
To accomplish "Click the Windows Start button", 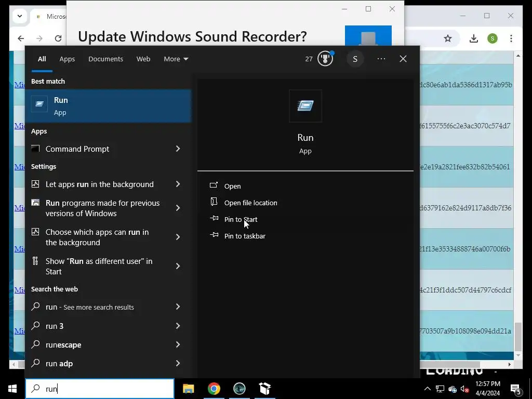I will [12, 389].
